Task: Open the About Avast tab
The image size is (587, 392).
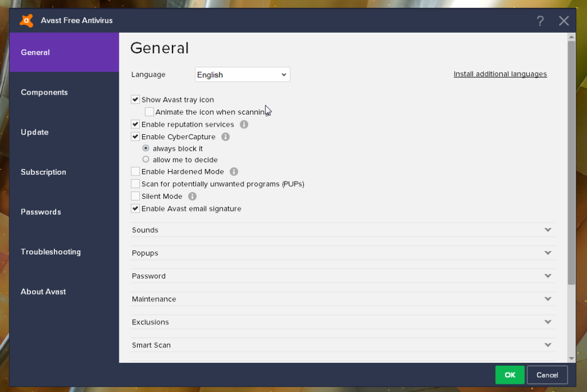Action: (64, 292)
